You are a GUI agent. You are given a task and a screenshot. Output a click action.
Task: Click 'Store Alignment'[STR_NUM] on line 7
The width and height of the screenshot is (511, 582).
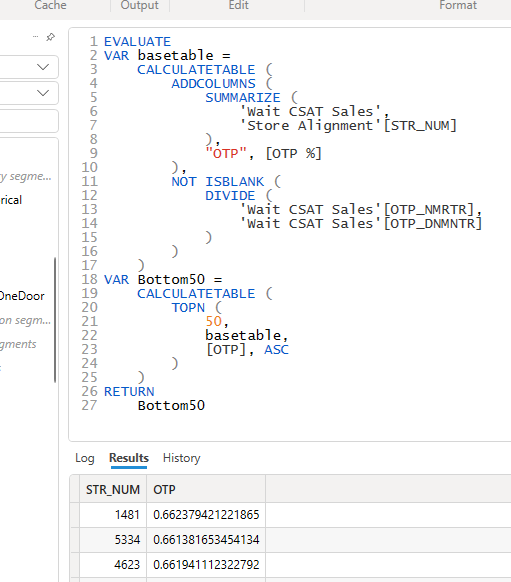pyautogui.click(x=348, y=126)
